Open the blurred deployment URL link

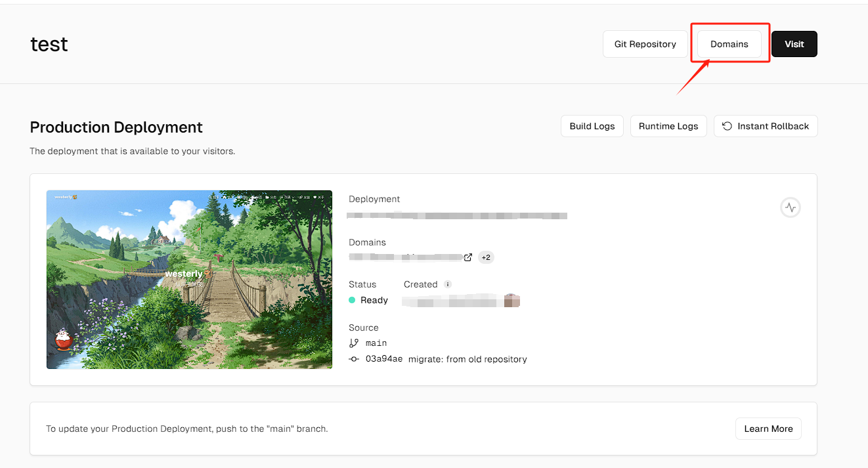click(456, 215)
